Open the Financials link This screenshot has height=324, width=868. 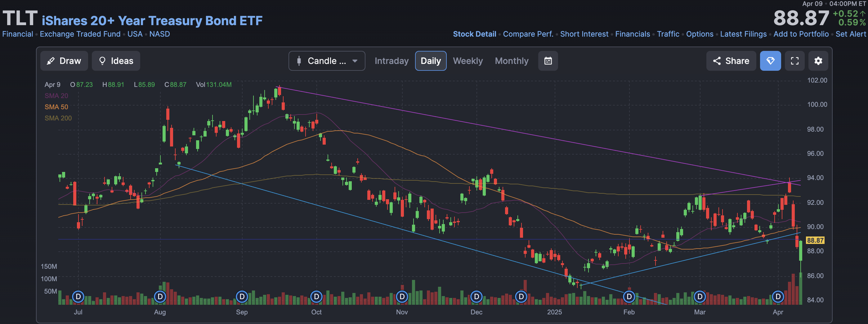pos(633,34)
